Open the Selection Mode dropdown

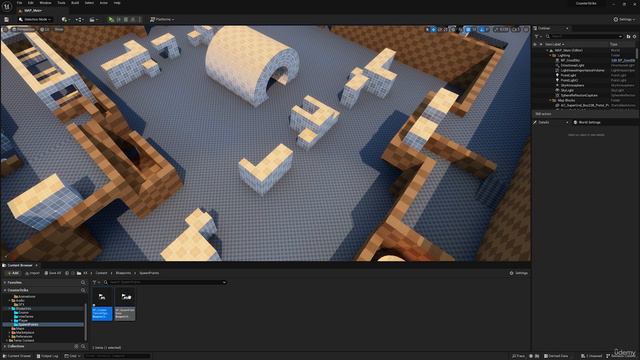[x=35, y=19]
